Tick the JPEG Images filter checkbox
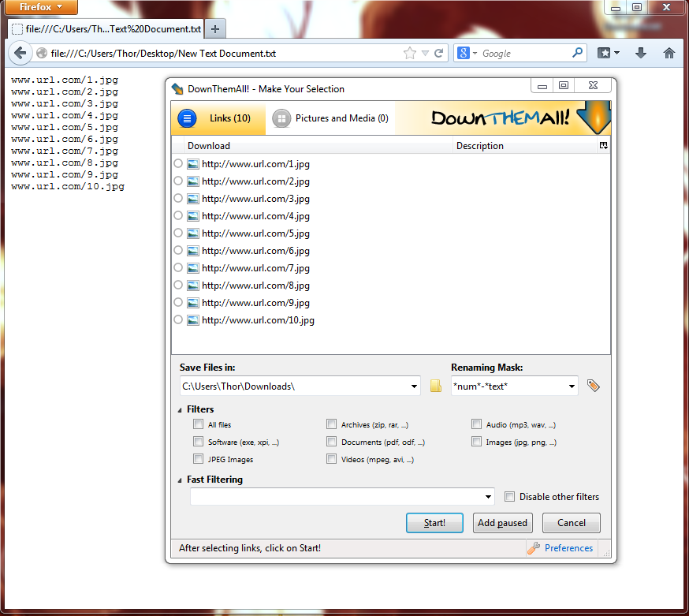 198,459
